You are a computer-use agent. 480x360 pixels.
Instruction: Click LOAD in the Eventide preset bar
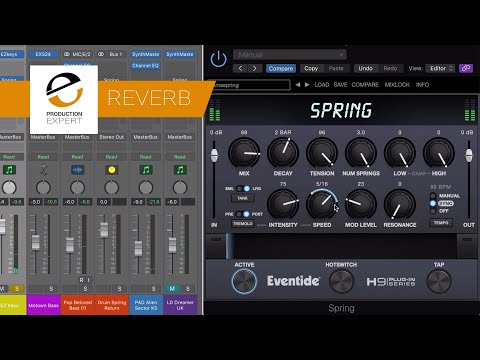tap(322, 85)
